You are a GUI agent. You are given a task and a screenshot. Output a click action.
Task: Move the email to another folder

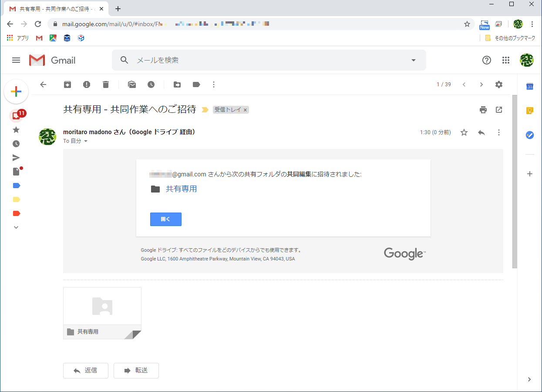(x=177, y=84)
